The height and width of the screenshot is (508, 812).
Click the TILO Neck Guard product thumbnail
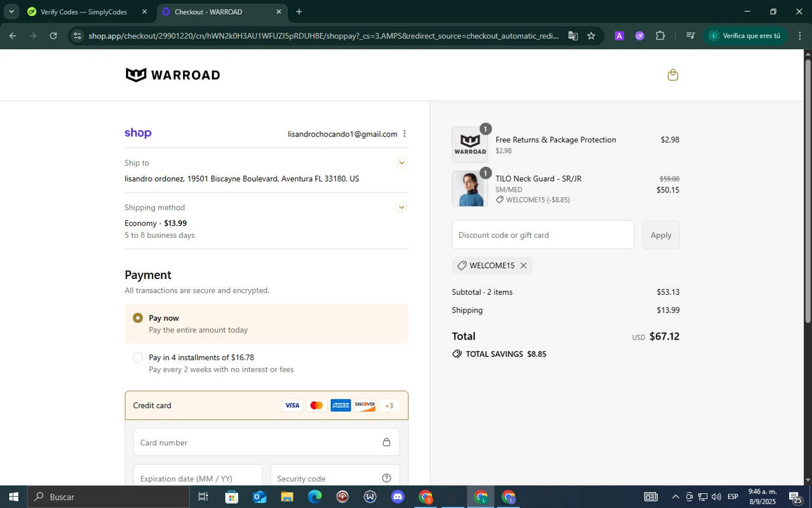pos(470,188)
